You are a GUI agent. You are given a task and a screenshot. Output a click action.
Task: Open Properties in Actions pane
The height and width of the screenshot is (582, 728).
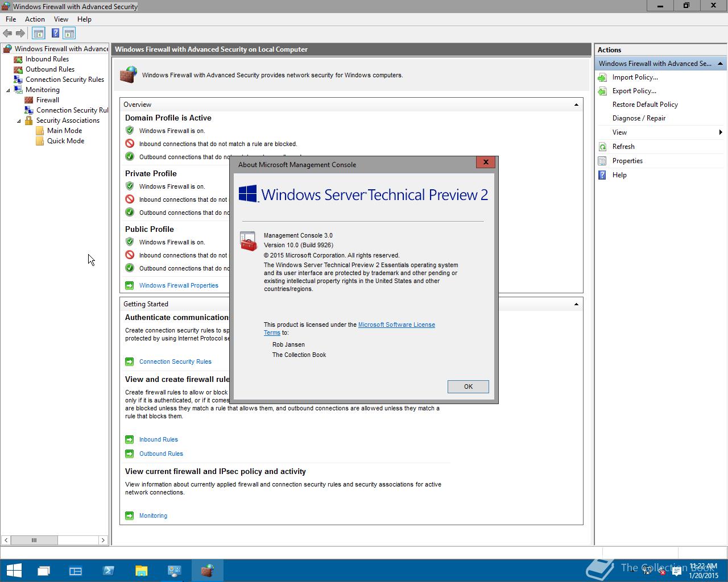[x=627, y=161]
